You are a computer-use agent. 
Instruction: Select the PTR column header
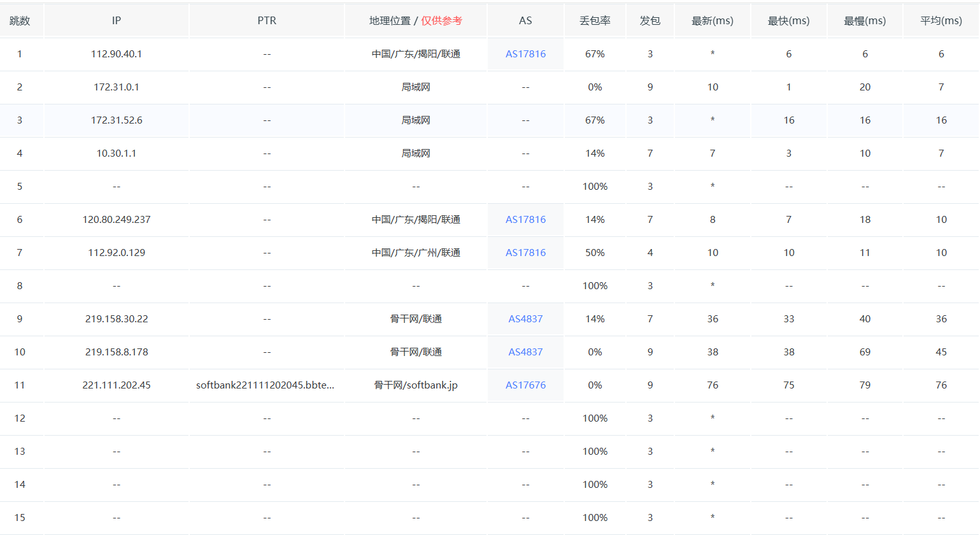[x=267, y=21]
